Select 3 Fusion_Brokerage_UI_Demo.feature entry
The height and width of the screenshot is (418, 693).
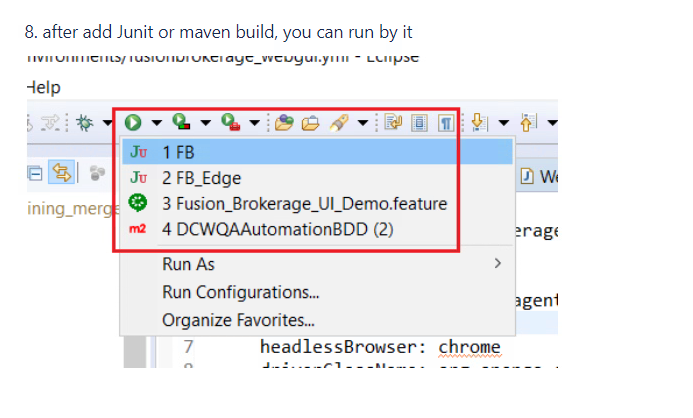point(317,203)
